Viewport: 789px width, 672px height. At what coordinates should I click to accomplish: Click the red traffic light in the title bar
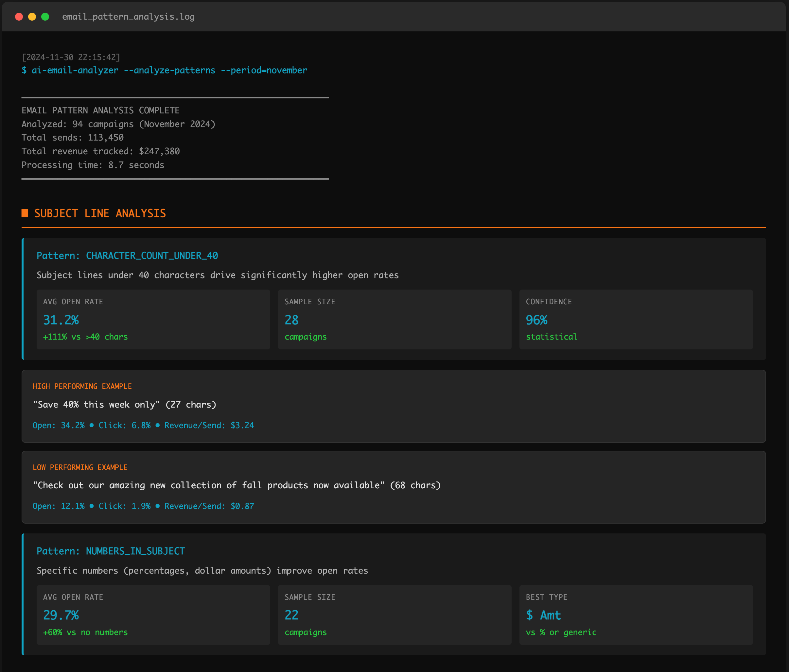[18, 16]
